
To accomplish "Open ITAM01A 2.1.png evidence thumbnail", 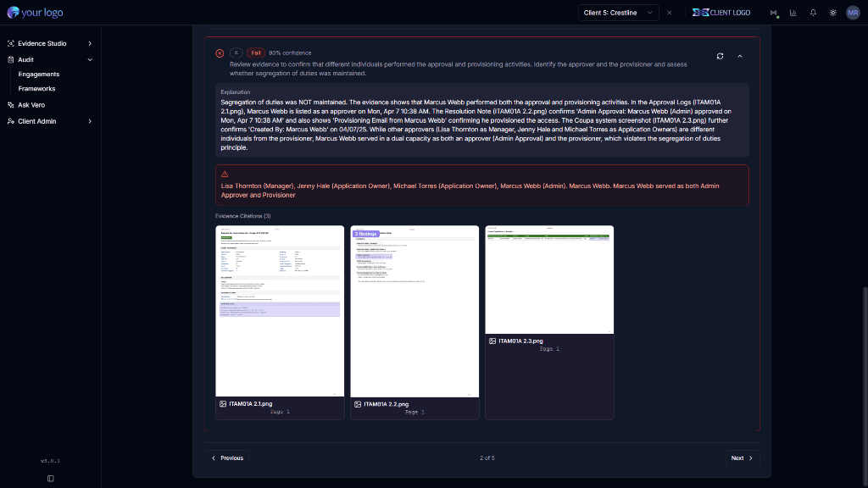I will click(280, 311).
